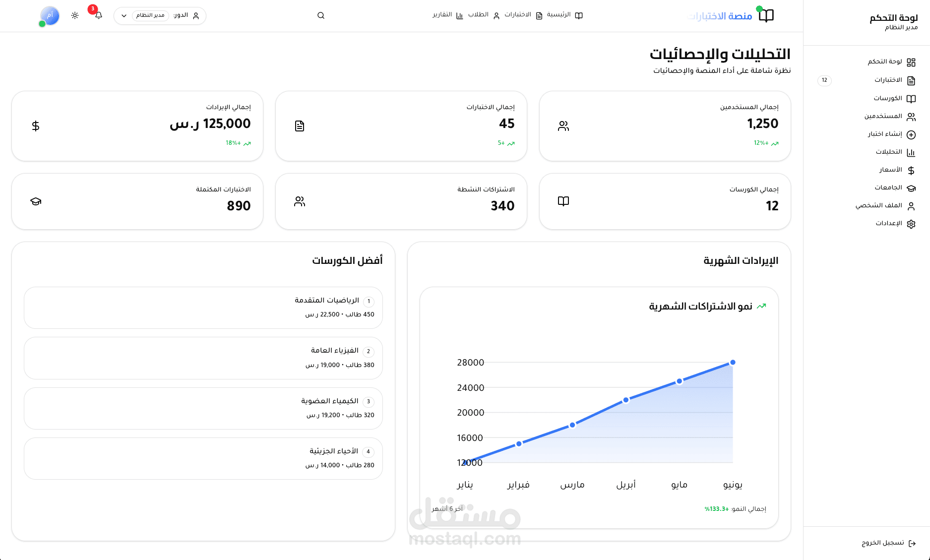The height and width of the screenshot is (560, 930).
Task: Open the search magnifier icon
Action: (321, 15)
